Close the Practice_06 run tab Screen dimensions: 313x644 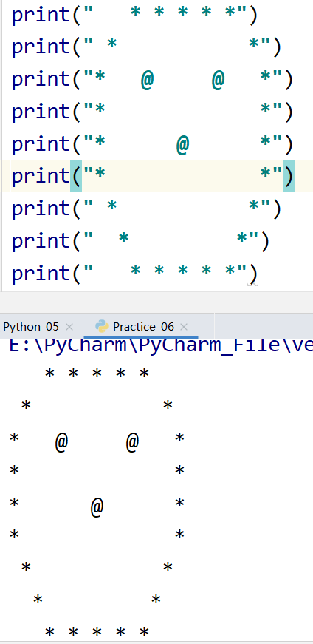pos(184,327)
